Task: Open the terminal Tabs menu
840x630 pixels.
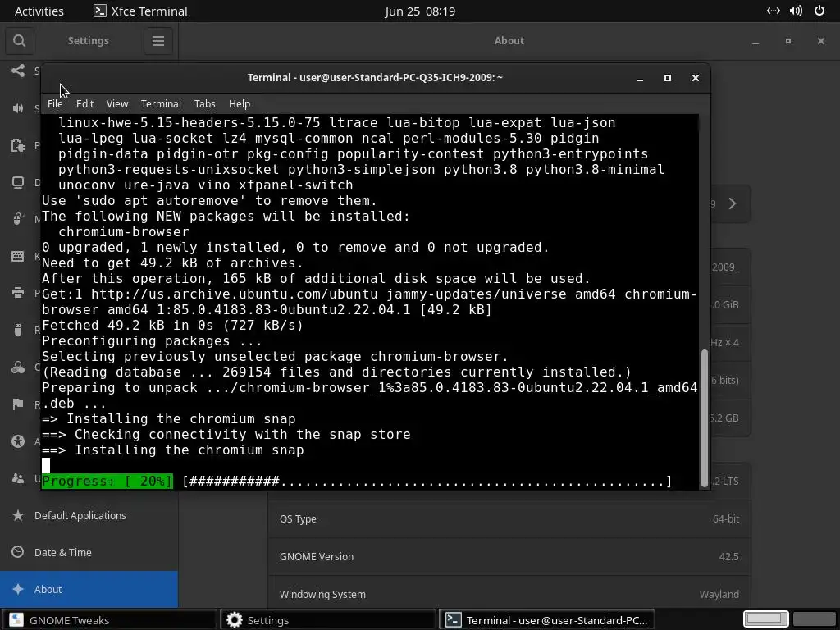Action: click(x=204, y=104)
